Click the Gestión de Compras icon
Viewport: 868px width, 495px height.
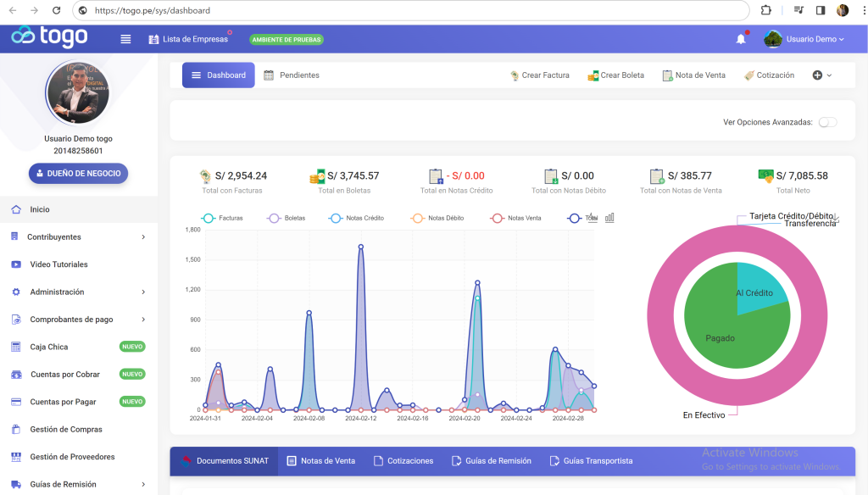pos(15,430)
